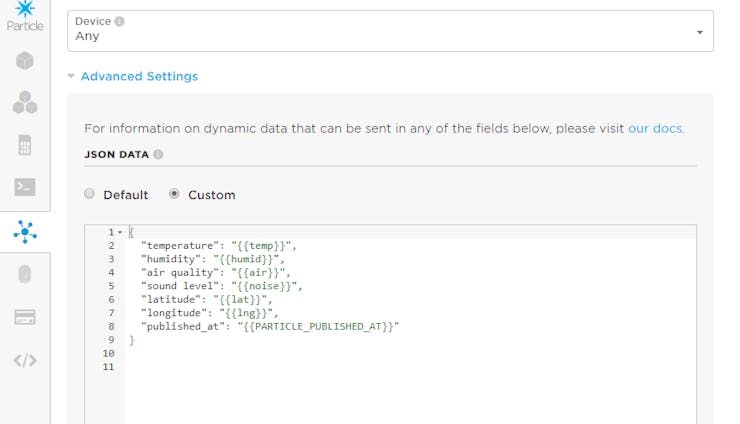
Task: Open Products via stacked cubes icon
Action: click(25, 102)
